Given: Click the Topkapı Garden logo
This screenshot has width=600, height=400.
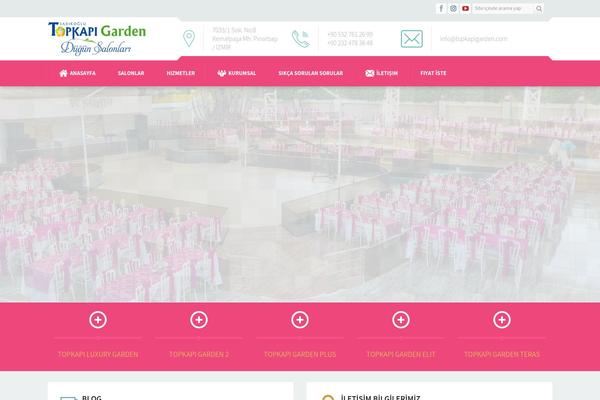Looking at the screenshot, I should click(x=97, y=39).
